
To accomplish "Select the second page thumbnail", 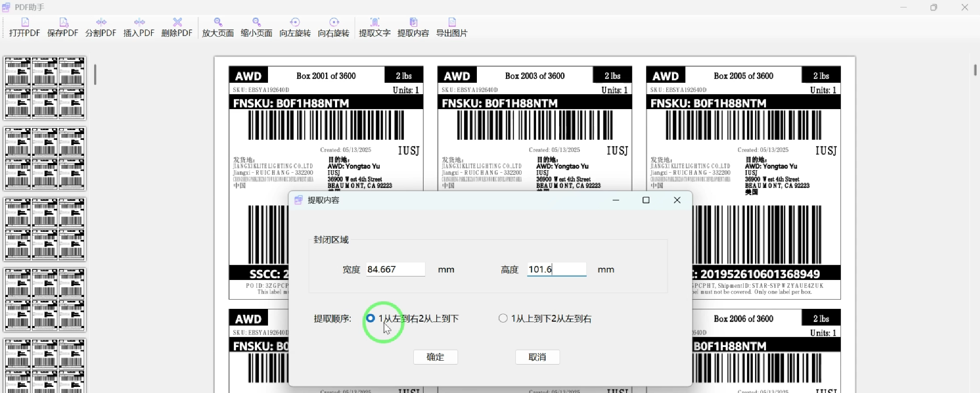I will [45, 159].
